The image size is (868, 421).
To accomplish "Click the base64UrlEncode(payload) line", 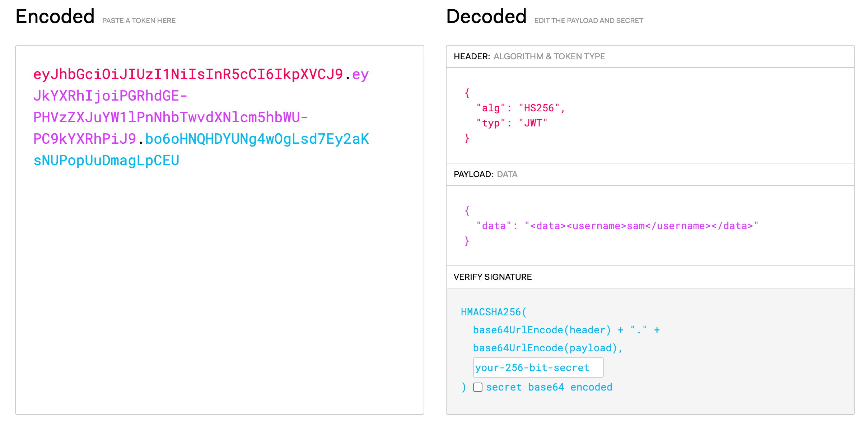I will (547, 348).
